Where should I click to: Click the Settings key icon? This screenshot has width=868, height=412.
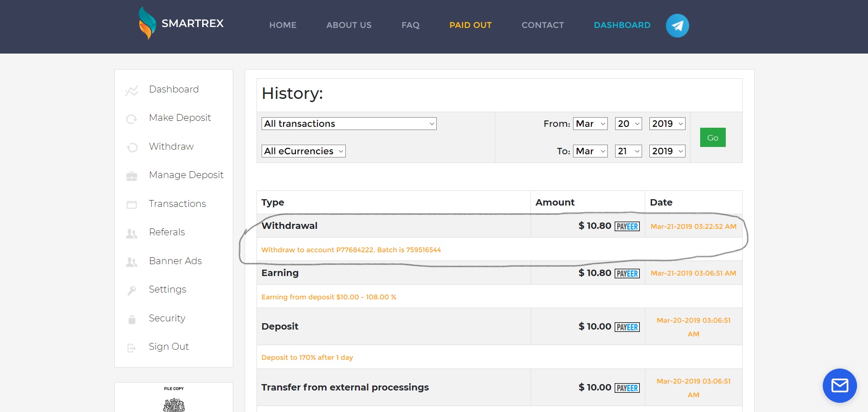[132, 291]
